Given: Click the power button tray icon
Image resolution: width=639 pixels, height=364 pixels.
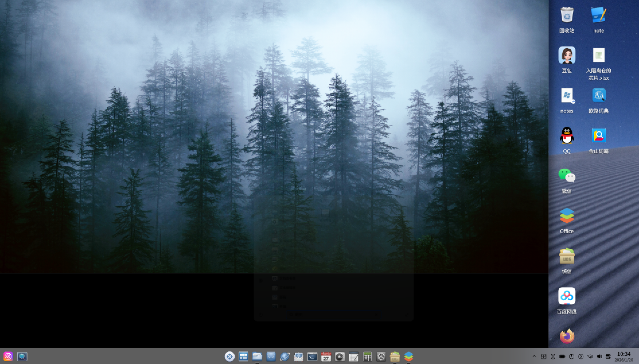Looking at the screenshot, I should (572, 357).
